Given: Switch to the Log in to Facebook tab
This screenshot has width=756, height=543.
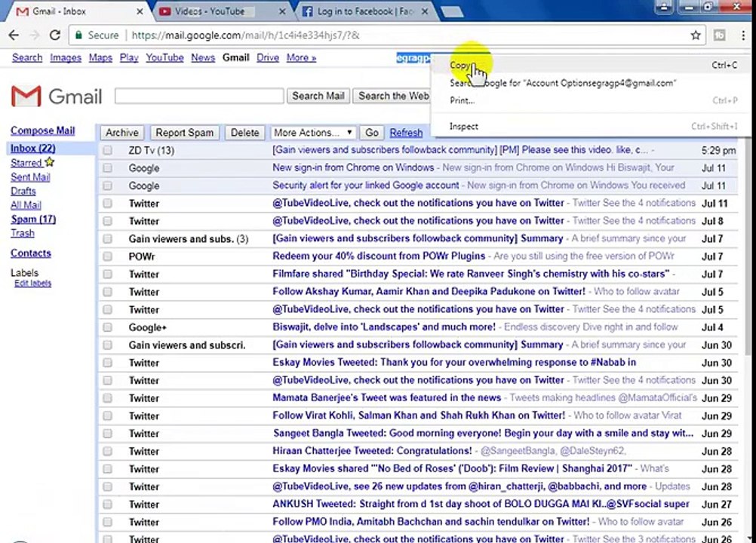Looking at the screenshot, I should click(364, 11).
